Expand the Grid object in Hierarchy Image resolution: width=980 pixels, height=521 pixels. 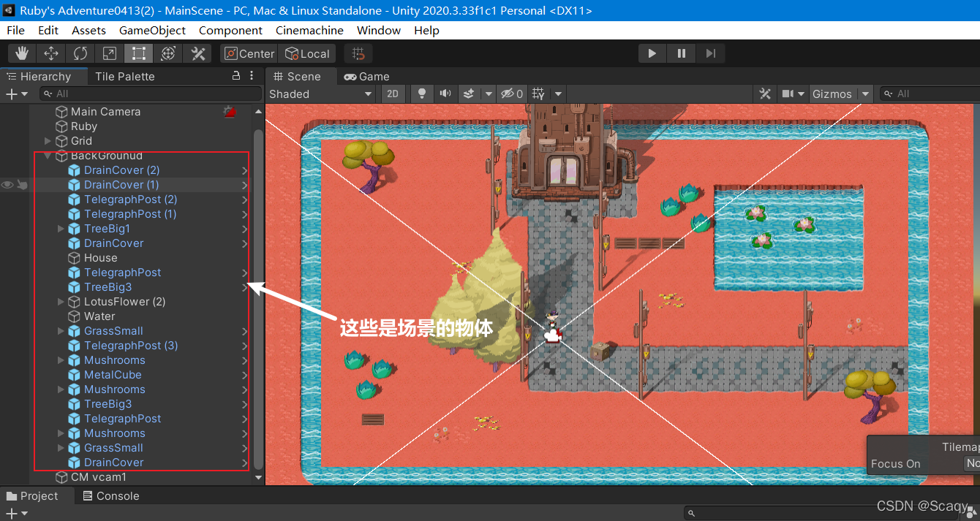coord(48,141)
